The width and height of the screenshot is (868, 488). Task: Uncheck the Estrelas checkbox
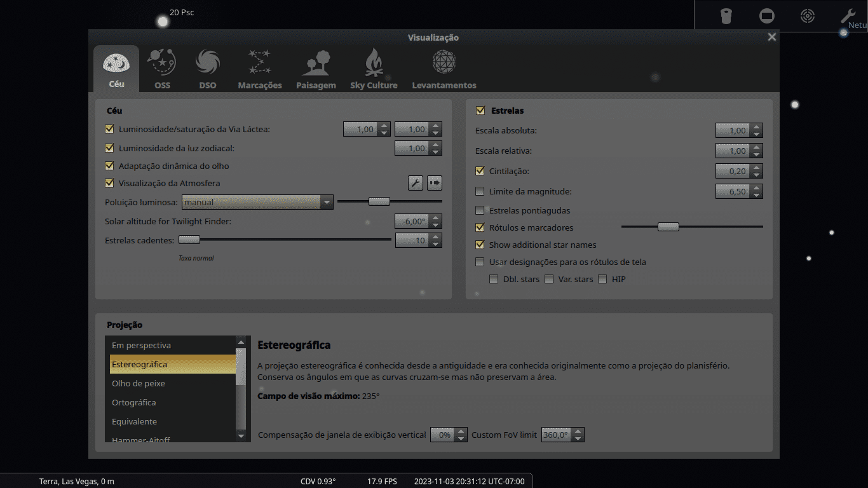480,111
